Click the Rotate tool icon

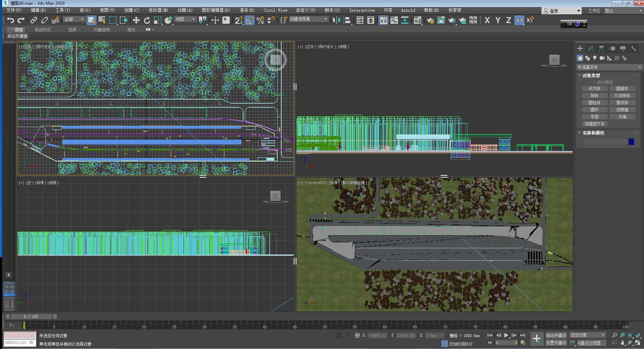point(147,20)
